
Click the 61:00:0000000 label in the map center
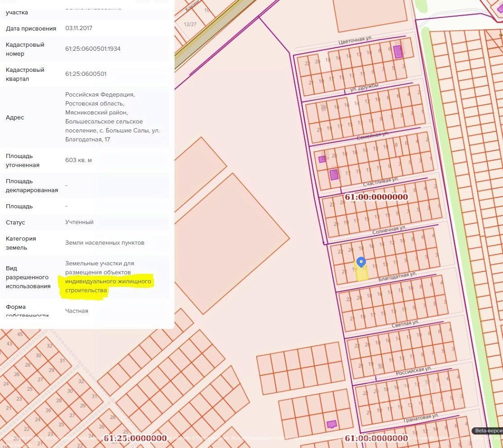click(376, 197)
